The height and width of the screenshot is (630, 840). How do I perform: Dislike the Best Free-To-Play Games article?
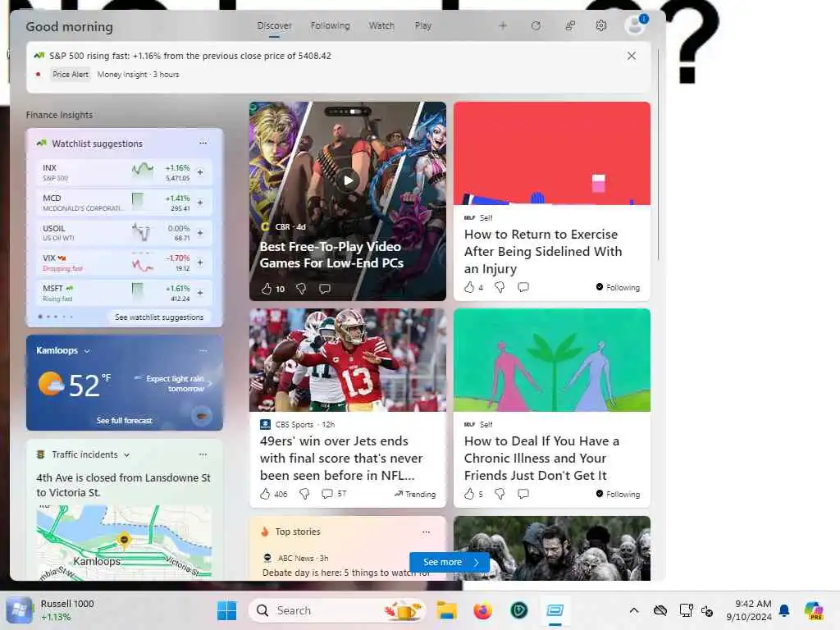click(301, 289)
